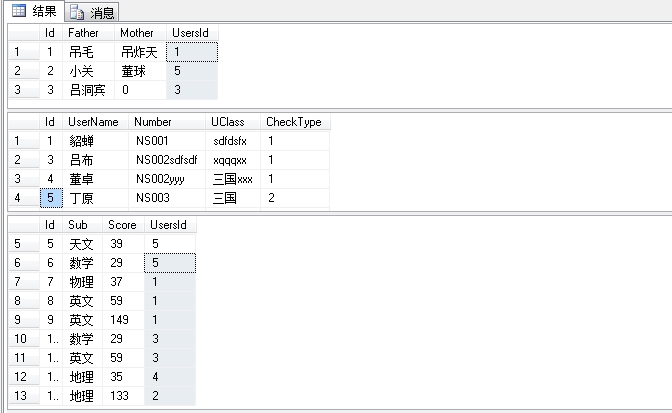672x413 pixels.
Task: Click the Number column header
Action: pos(167,122)
